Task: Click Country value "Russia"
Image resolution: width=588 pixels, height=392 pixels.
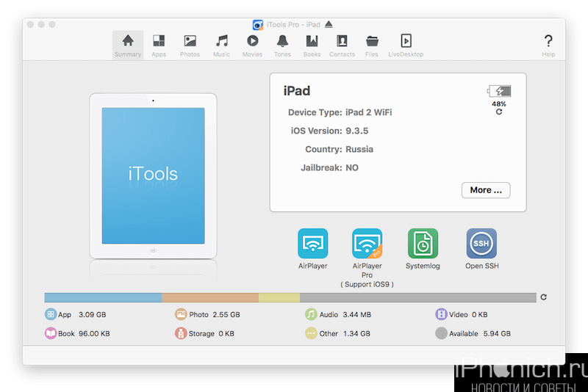Action: [359, 149]
